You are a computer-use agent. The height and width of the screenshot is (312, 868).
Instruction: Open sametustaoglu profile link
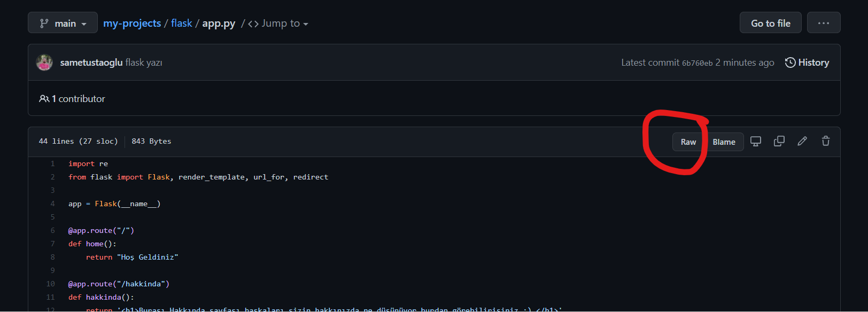pyautogui.click(x=91, y=63)
